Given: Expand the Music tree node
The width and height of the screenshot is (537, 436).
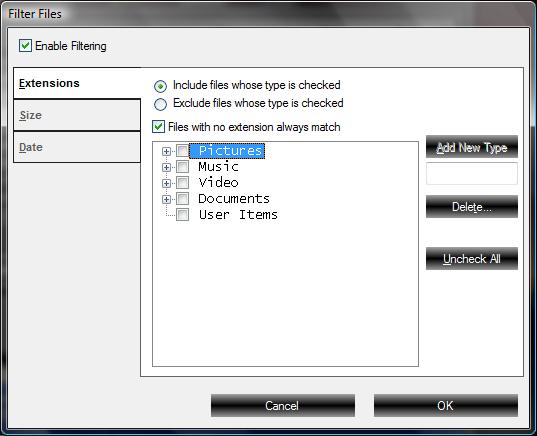Looking at the screenshot, I should (x=166, y=167).
